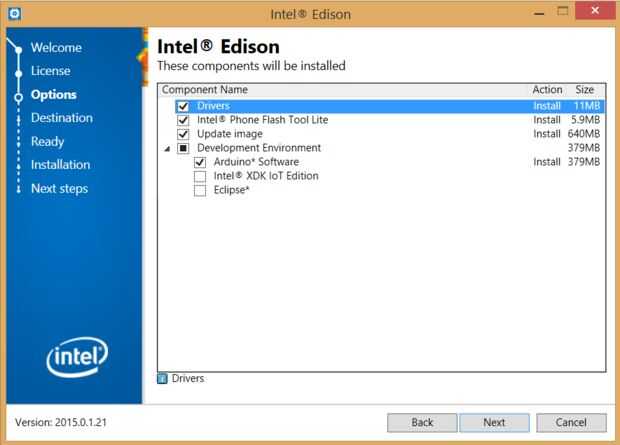Viewport: 620px width, 445px height.
Task: Select the Destination step in the sidebar
Action: [x=61, y=118]
